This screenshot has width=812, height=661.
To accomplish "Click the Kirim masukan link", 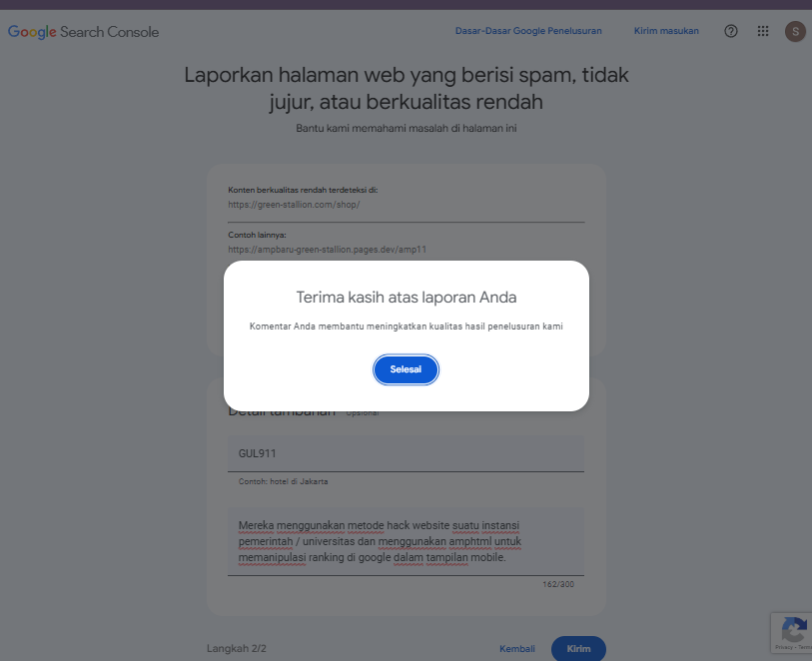I will [666, 31].
